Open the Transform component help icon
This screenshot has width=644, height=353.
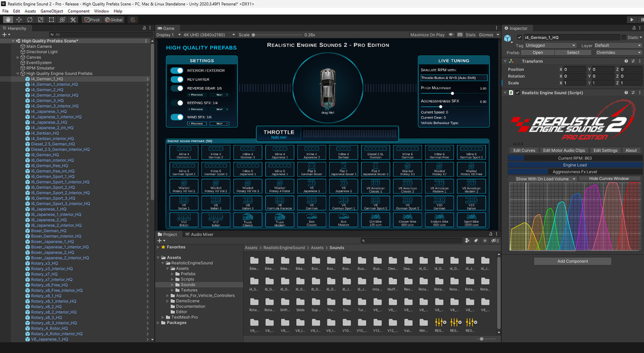[626, 61]
